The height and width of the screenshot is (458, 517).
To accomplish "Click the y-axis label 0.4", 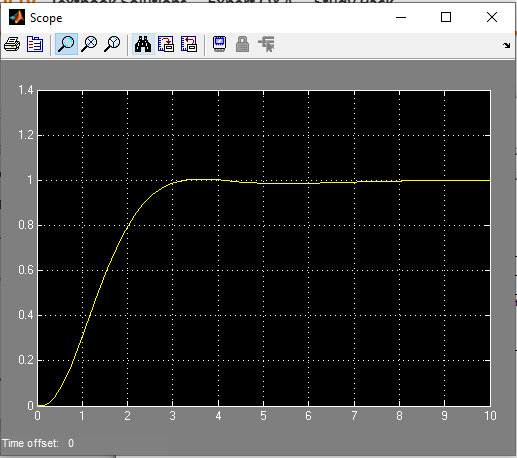I will (26, 315).
